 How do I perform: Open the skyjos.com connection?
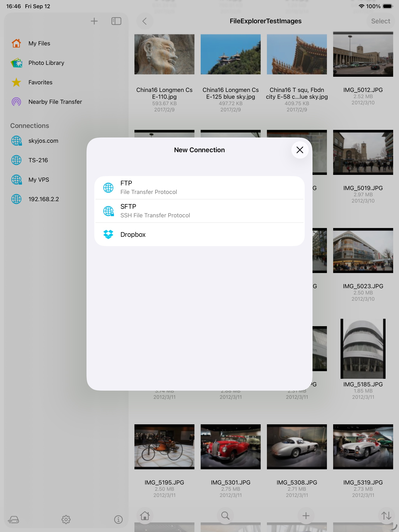[x=43, y=141]
